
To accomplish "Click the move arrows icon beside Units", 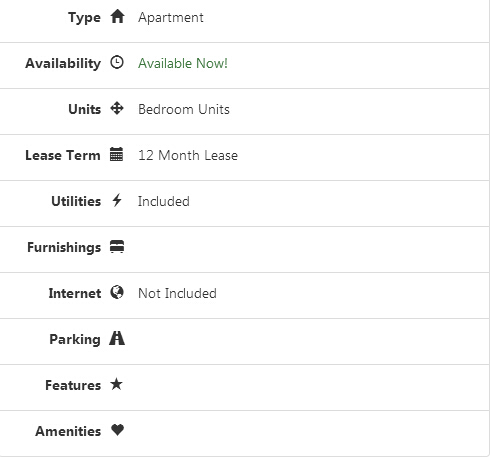I will click(117, 108).
